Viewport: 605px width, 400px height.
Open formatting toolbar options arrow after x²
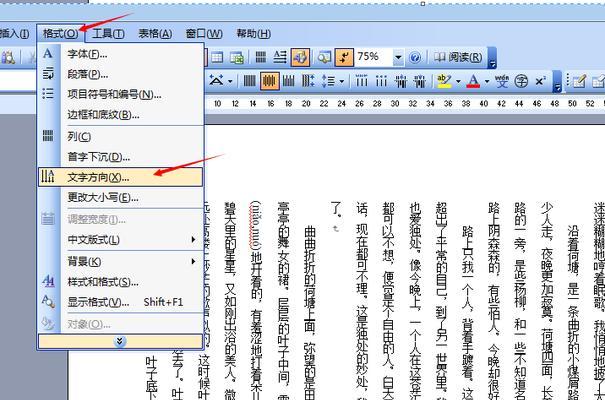tap(557, 81)
